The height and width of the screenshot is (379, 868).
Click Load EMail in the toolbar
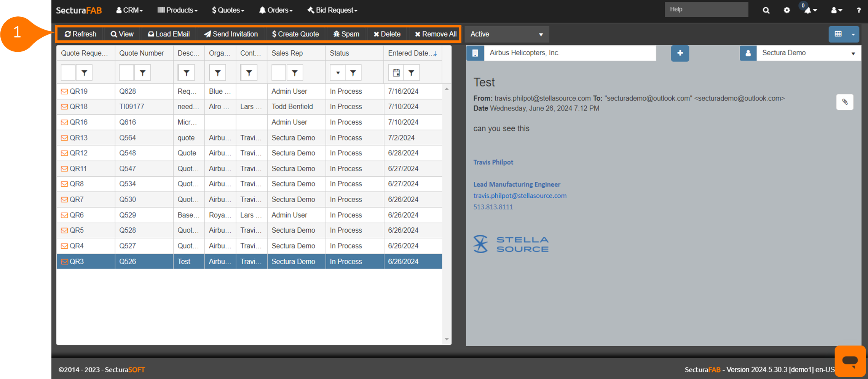[169, 34]
